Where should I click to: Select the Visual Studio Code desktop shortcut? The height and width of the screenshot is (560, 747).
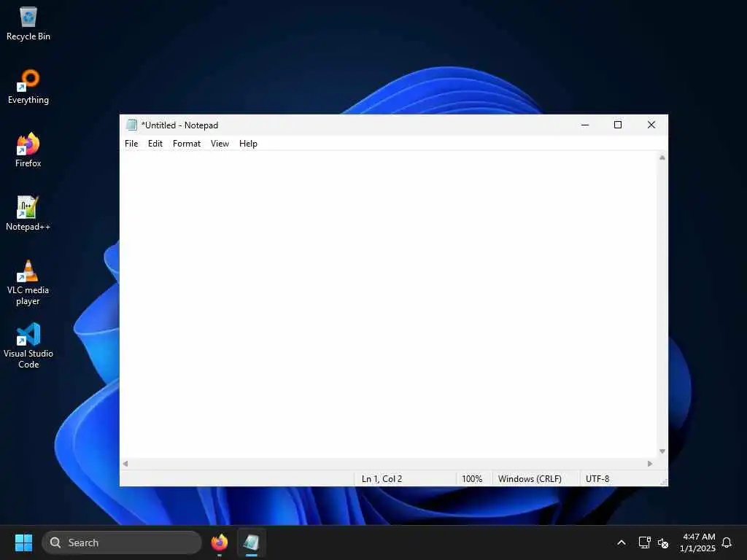pos(28,346)
